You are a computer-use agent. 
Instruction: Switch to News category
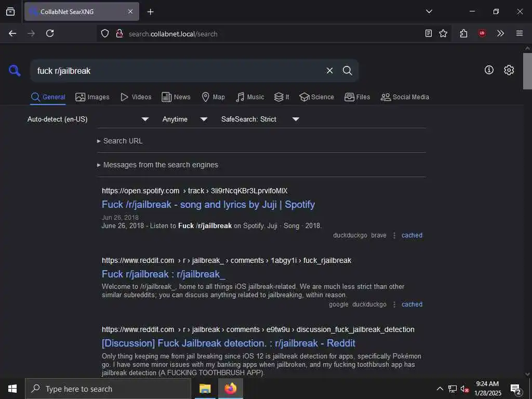[x=176, y=97]
